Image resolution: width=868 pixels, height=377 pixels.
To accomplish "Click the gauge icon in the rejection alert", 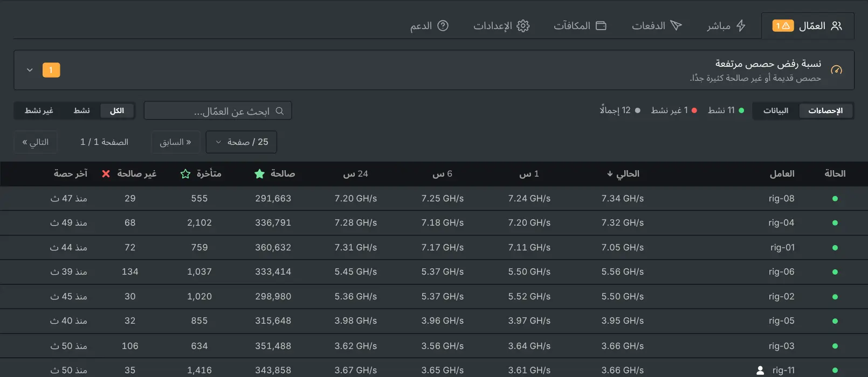I will (837, 70).
